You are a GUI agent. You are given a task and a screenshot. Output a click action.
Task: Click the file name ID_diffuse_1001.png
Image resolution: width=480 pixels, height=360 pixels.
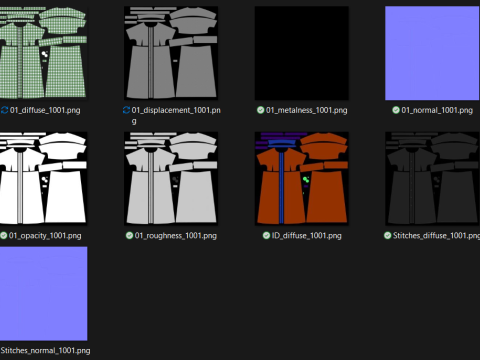[307, 236]
